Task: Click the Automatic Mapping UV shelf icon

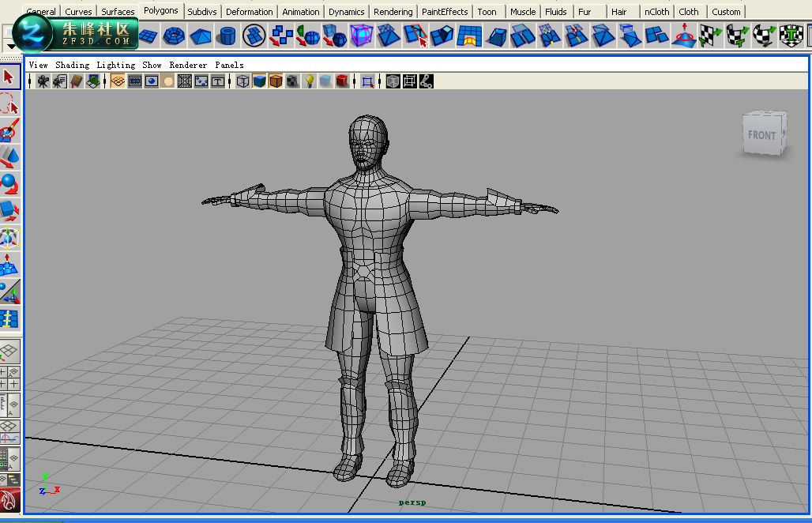Action: 791,36
